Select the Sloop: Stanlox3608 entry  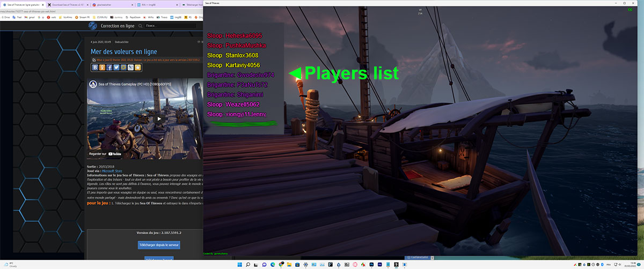[x=232, y=55]
